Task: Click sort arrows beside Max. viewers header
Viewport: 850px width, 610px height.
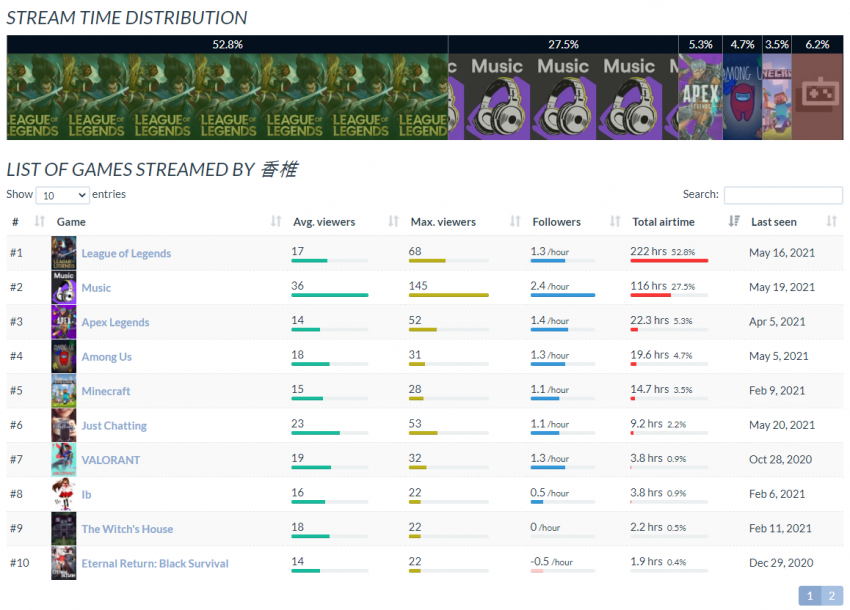Action: tap(516, 221)
